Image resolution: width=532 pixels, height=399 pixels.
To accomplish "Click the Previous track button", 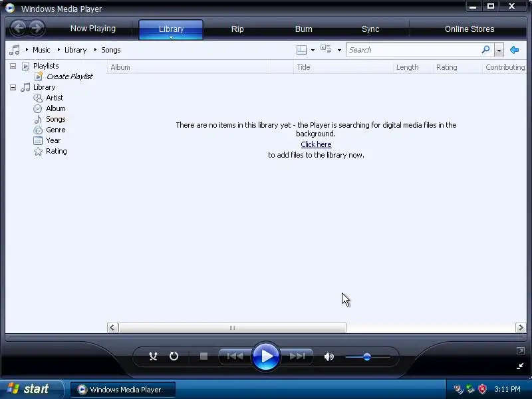I will tap(235, 356).
